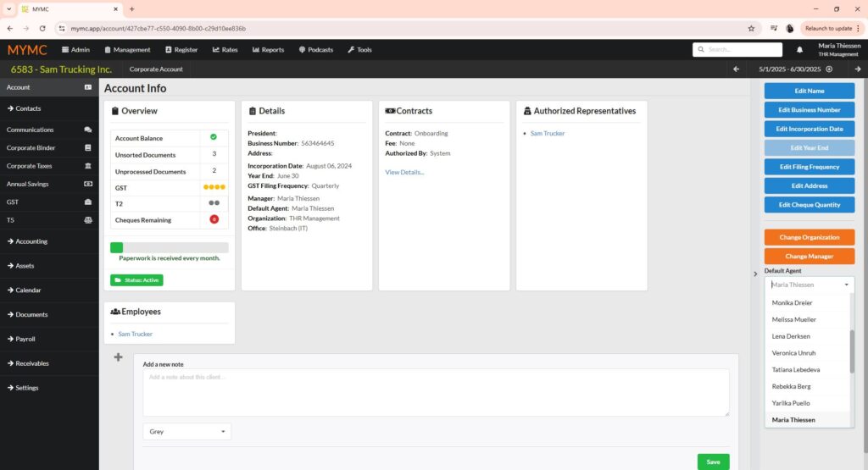Open the Admin menu
This screenshot has height=470, width=868.
coord(75,50)
